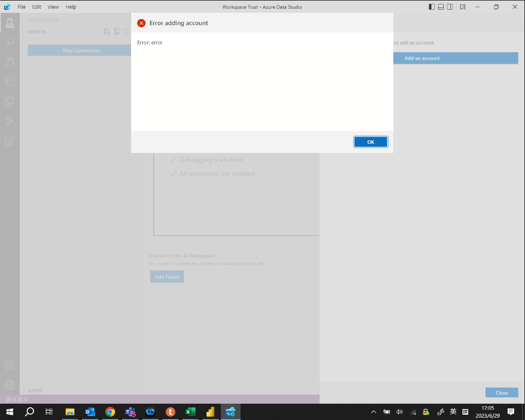Open the Help menu

click(71, 7)
